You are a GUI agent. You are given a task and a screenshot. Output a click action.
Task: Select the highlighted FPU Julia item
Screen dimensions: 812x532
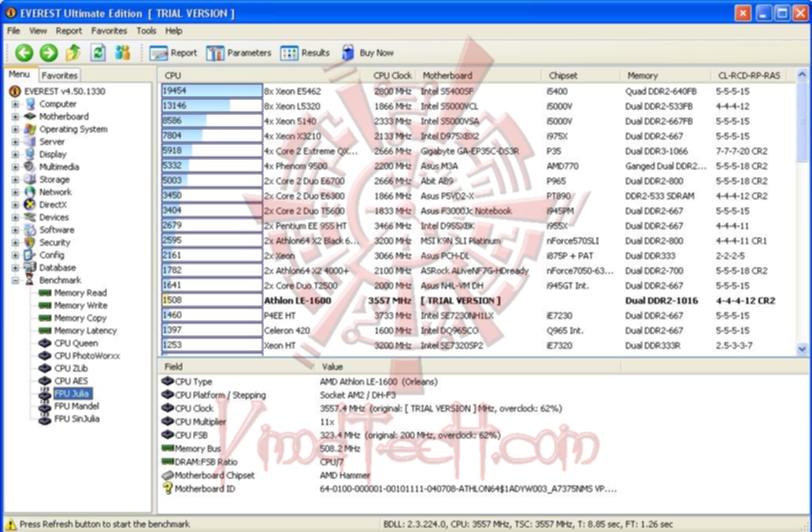72,393
